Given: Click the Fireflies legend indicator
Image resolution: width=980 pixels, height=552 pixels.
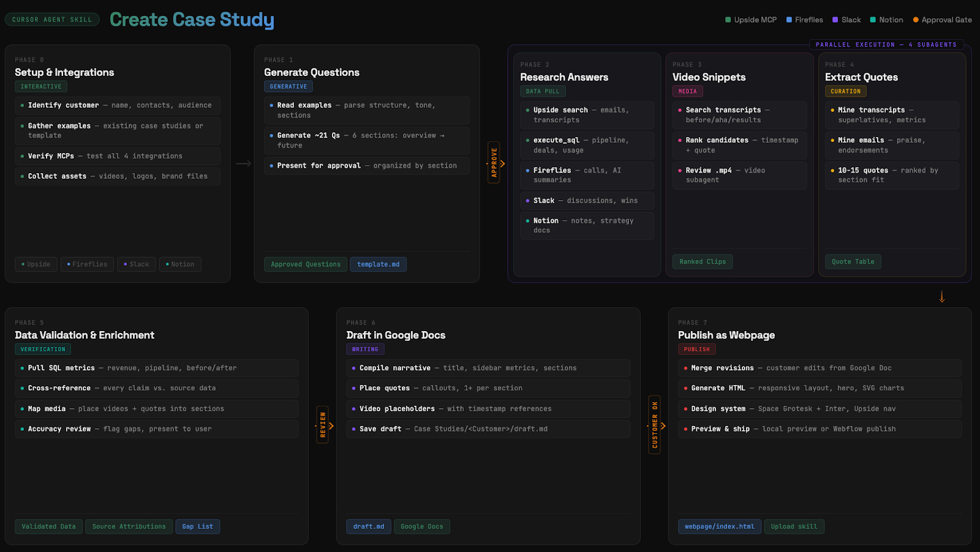Looking at the screenshot, I should click(x=790, y=20).
